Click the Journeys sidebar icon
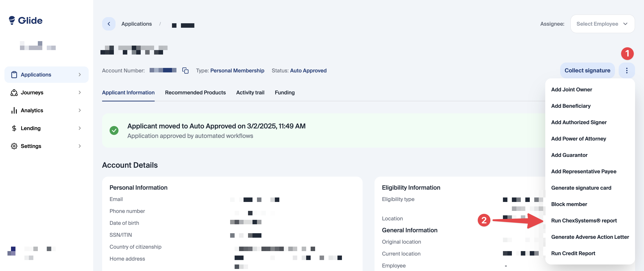This screenshot has height=271, width=644. pos(14,93)
